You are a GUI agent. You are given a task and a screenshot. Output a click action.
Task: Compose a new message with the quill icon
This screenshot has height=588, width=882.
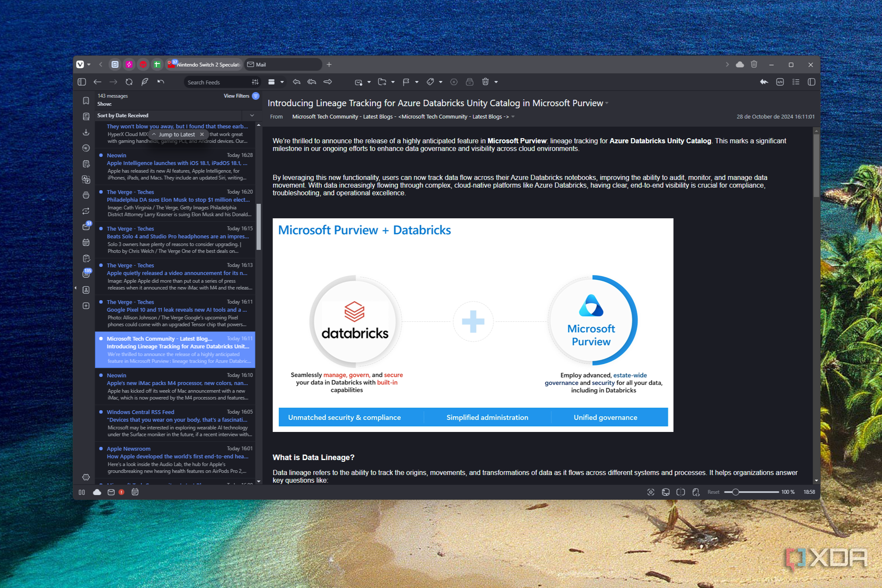(x=145, y=82)
